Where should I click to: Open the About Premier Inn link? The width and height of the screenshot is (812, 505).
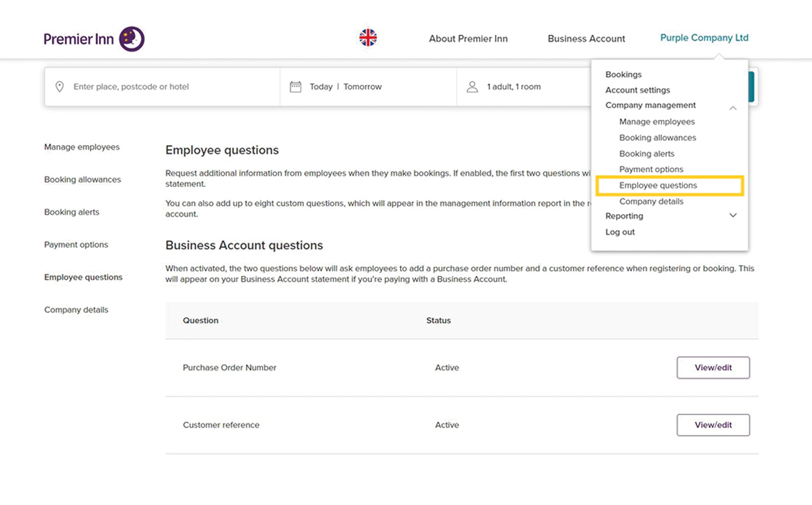coord(468,39)
